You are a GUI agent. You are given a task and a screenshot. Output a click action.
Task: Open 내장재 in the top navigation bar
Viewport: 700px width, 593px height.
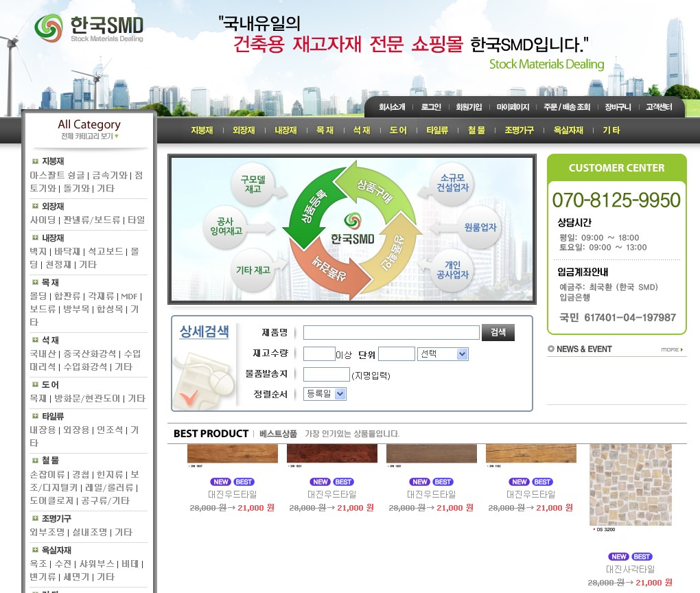point(285,130)
